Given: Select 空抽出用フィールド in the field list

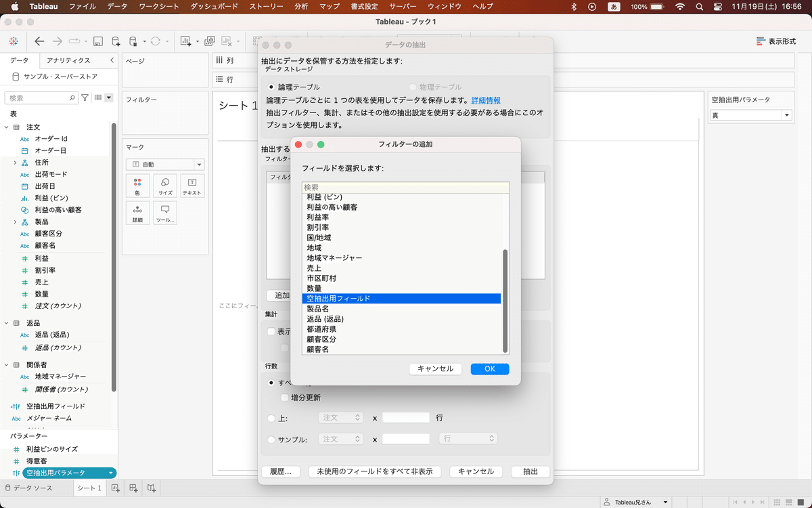Looking at the screenshot, I should click(x=401, y=299).
